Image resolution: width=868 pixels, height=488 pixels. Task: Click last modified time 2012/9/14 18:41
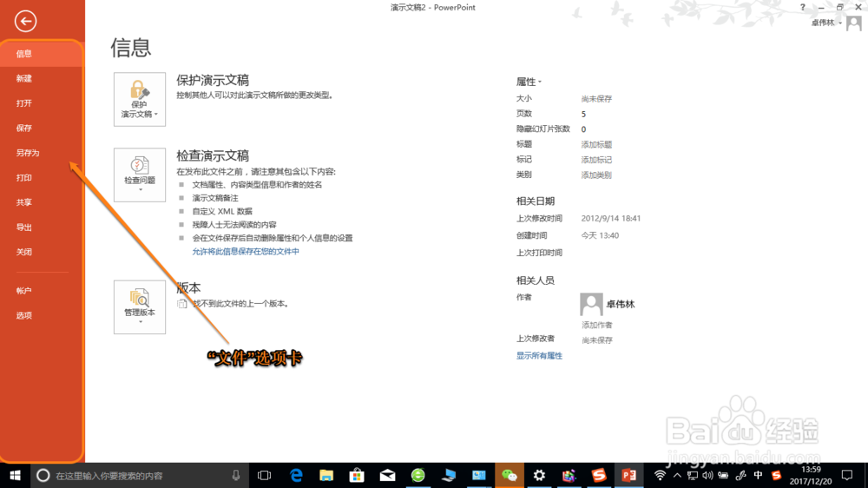pyautogui.click(x=610, y=218)
